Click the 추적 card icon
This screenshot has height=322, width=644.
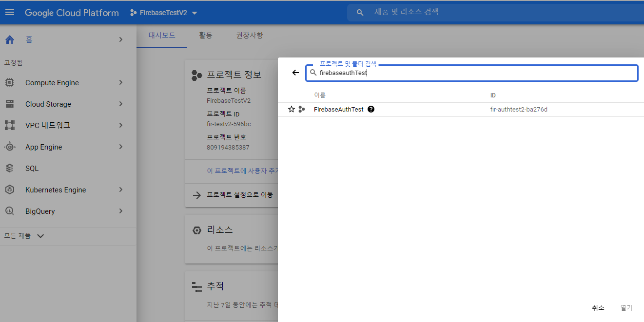197,287
